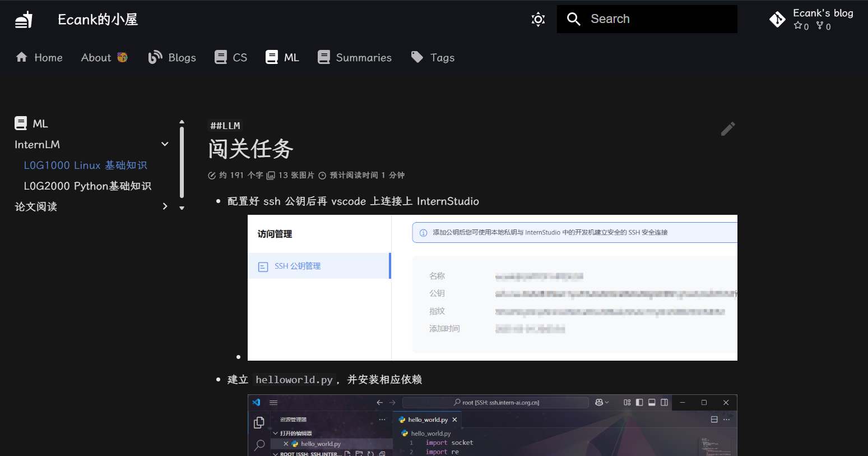This screenshot has height=456, width=868.
Task: Click the site logo icon beside Ecank的小屋
Action: coord(24,20)
